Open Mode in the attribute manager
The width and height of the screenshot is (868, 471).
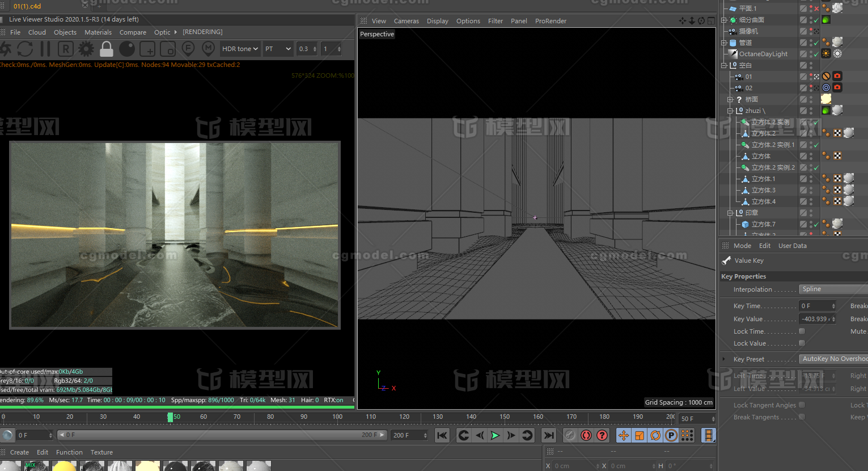coord(742,246)
